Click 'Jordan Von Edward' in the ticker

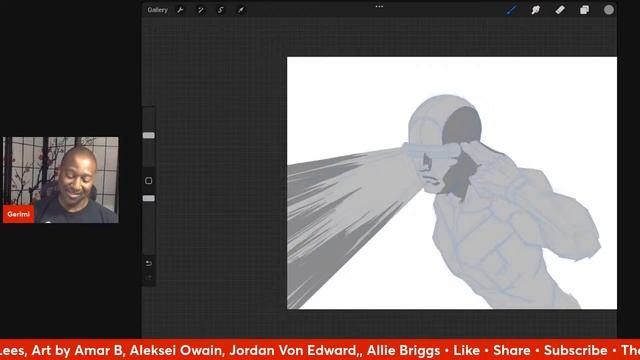tap(293, 350)
